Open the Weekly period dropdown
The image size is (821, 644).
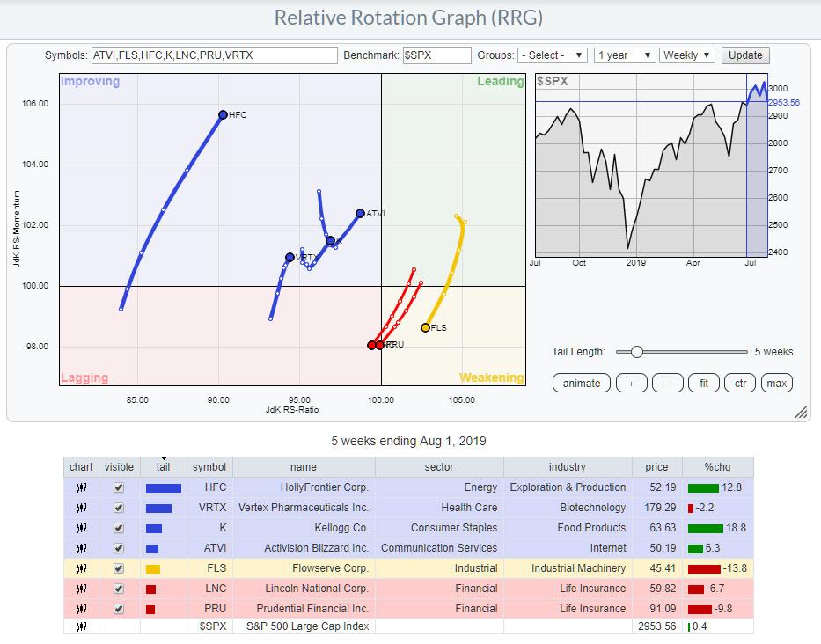pos(687,55)
